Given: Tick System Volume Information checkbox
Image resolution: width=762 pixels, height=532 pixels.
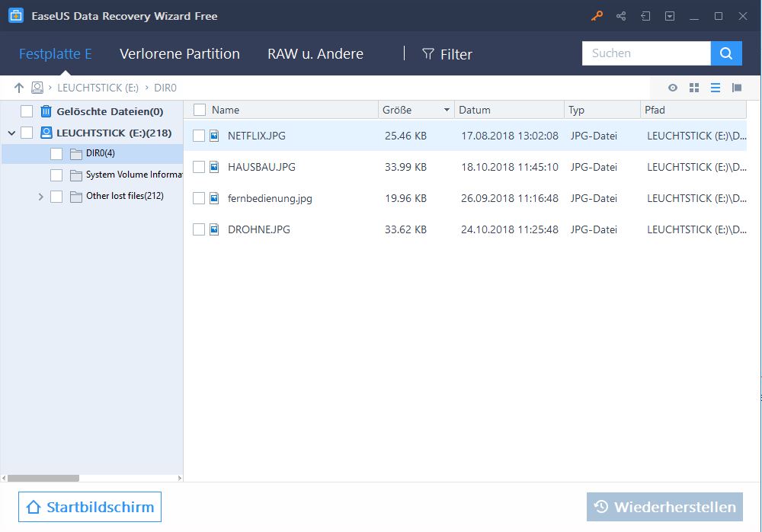Looking at the screenshot, I should [56, 175].
